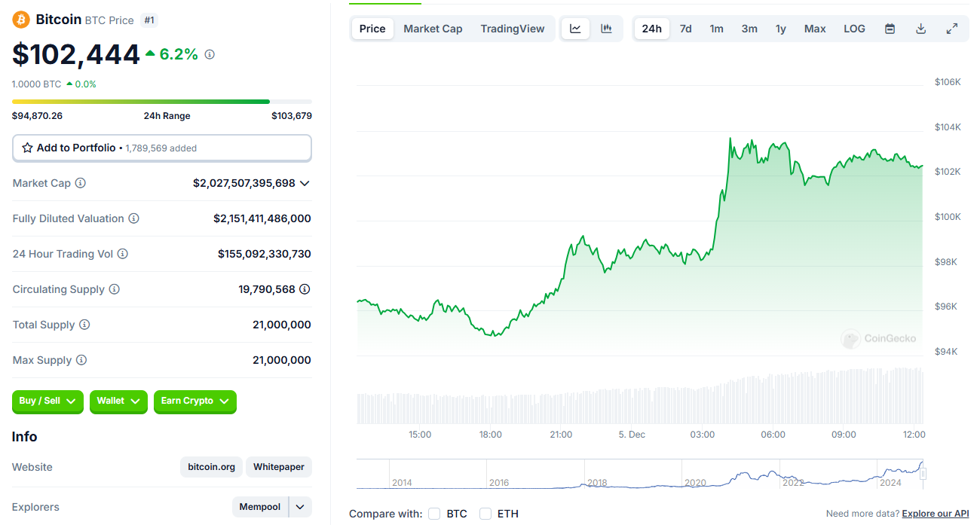The height and width of the screenshot is (528, 980).
Task: Click the 24h Range progress bar
Action: pos(162,101)
